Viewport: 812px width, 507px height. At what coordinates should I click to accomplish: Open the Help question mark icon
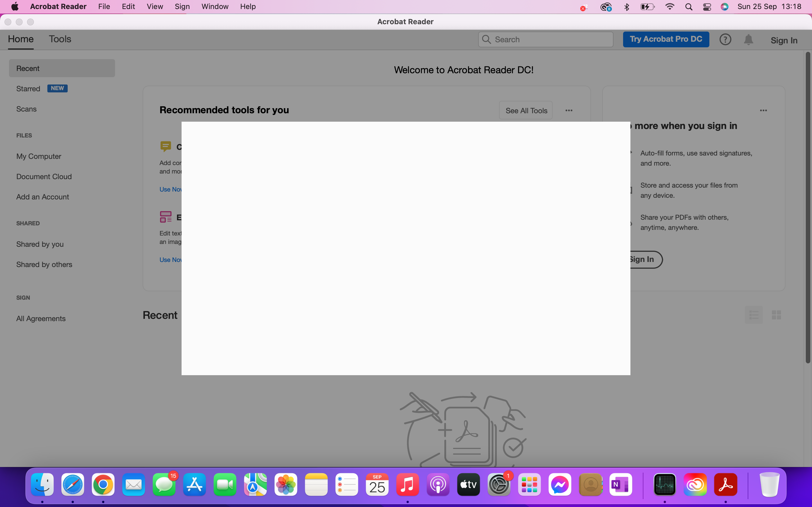[x=725, y=39]
